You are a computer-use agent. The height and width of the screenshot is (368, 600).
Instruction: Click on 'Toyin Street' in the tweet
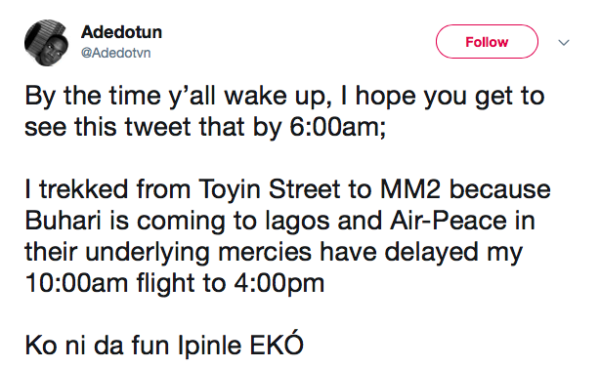[269, 189]
